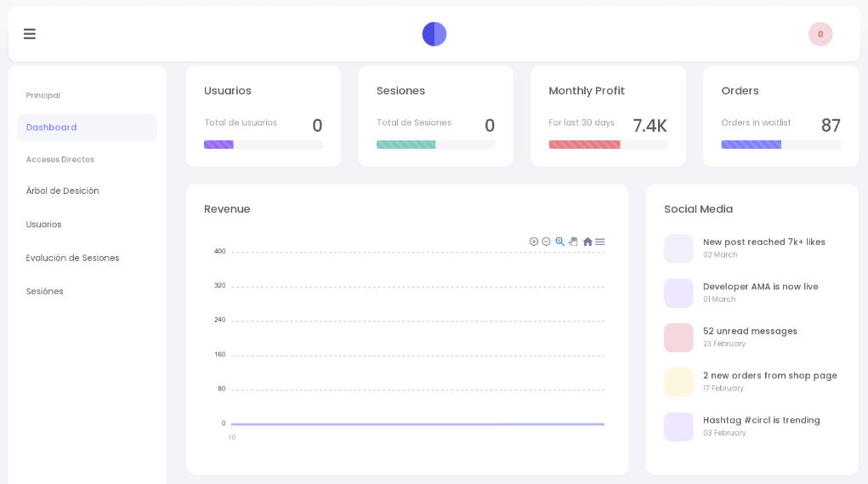The height and width of the screenshot is (484, 868).
Task: Click the 2 new orders notification icon
Action: [678, 382]
